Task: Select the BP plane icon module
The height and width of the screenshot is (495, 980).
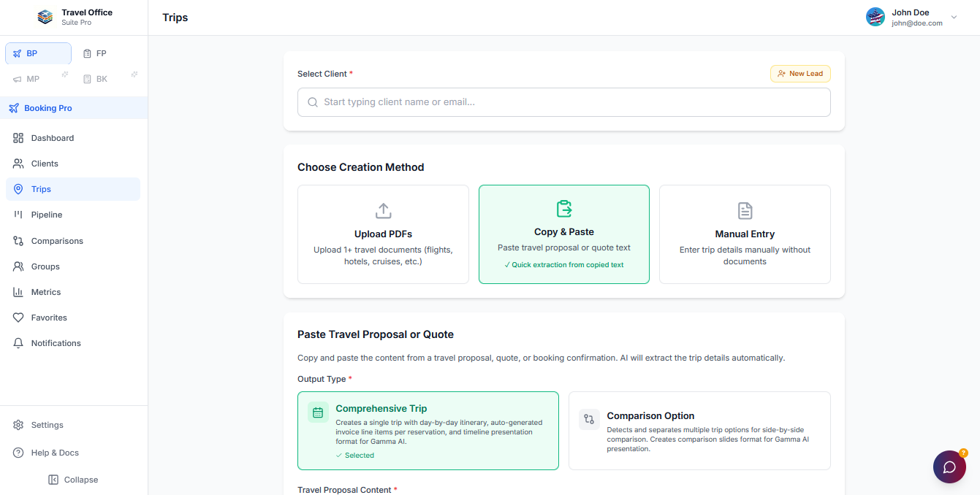Action: click(x=37, y=53)
